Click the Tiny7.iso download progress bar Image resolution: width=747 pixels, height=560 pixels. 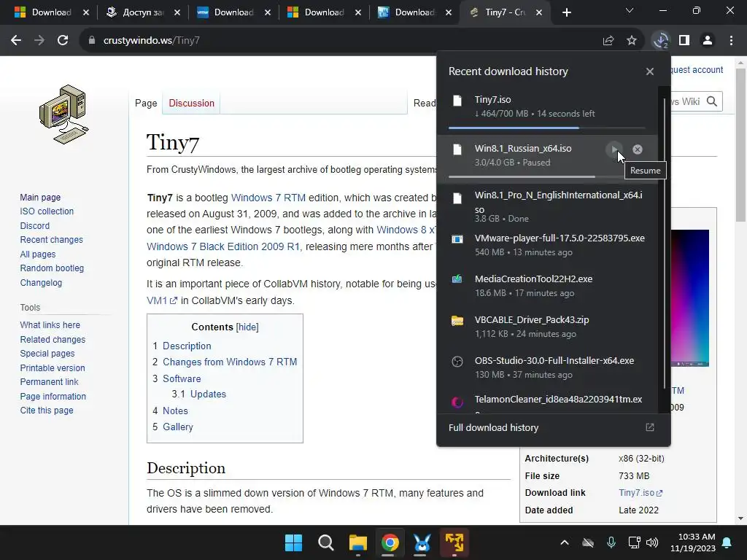click(x=547, y=128)
